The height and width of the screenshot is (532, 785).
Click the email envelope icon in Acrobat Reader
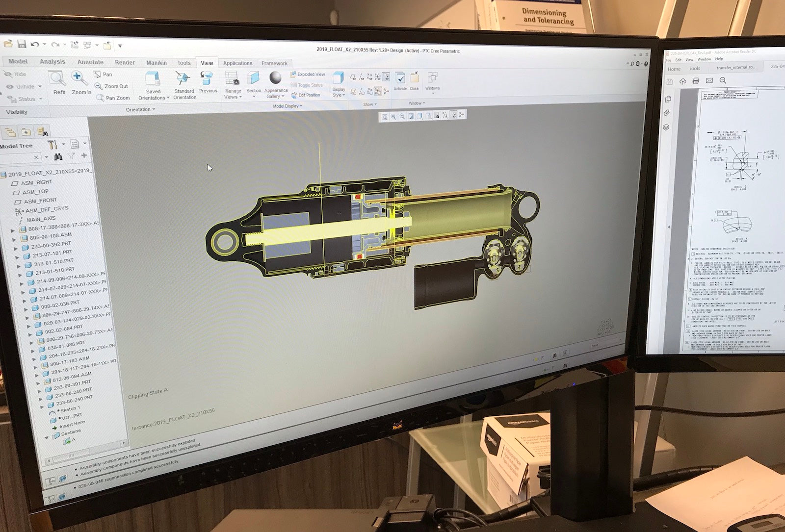click(709, 80)
